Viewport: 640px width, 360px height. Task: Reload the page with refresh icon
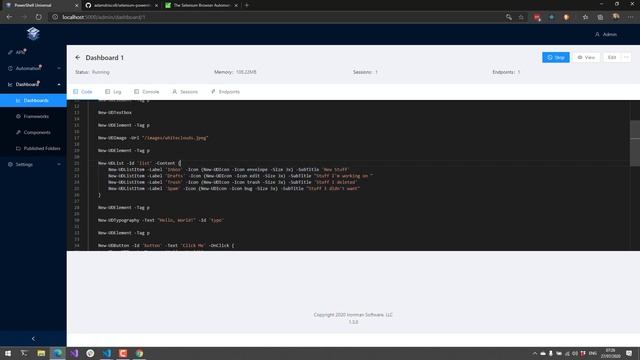coord(38,17)
